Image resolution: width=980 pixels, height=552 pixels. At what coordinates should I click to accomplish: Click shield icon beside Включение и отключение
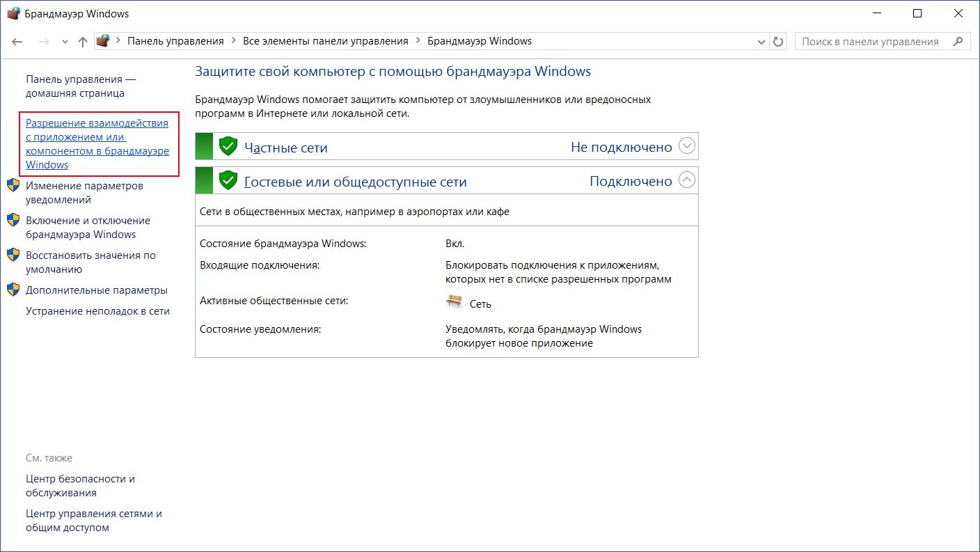pyautogui.click(x=13, y=221)
